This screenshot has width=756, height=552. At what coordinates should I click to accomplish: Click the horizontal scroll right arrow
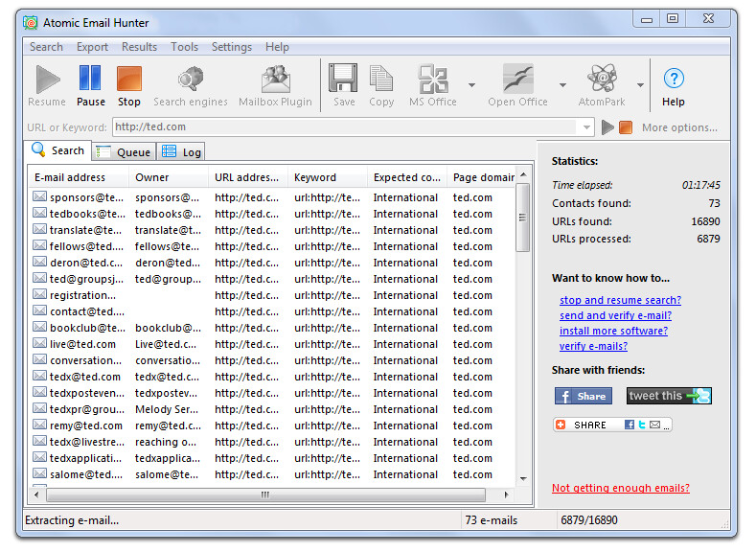(506, 494)
